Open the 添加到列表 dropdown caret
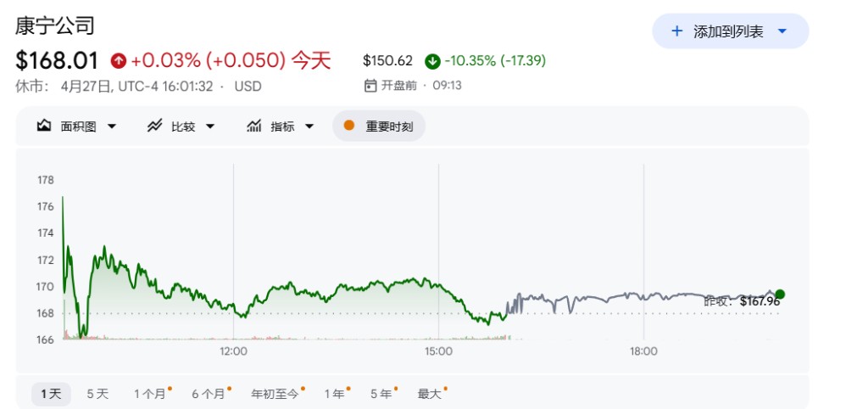 [x=782, y=31]
